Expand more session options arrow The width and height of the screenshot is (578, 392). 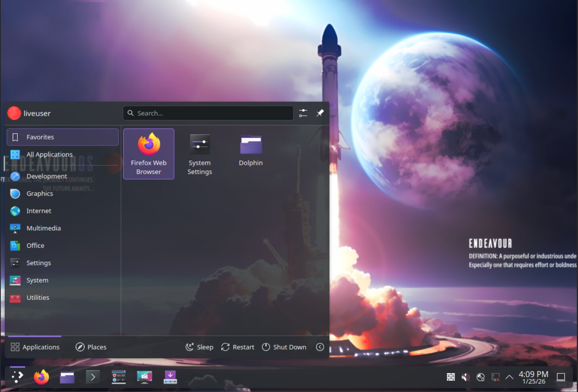[x=320, y=347]
